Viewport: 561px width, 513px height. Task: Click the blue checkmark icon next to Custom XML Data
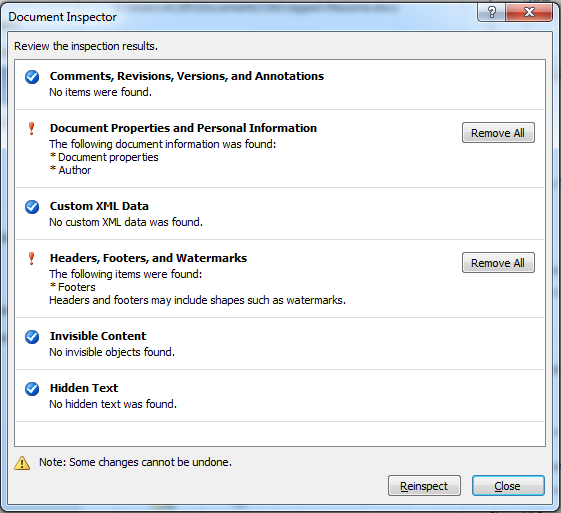32,207
